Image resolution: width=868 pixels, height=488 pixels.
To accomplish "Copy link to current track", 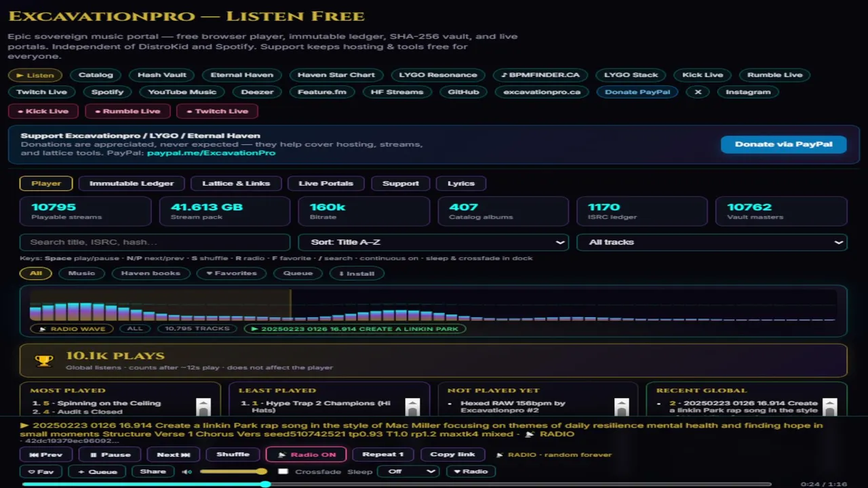I will 452,455.
